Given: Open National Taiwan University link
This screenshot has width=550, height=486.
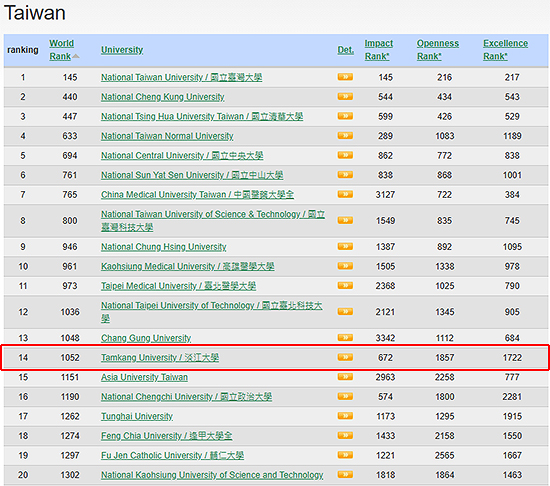Looking at the screenshot, I should (181, 77).
